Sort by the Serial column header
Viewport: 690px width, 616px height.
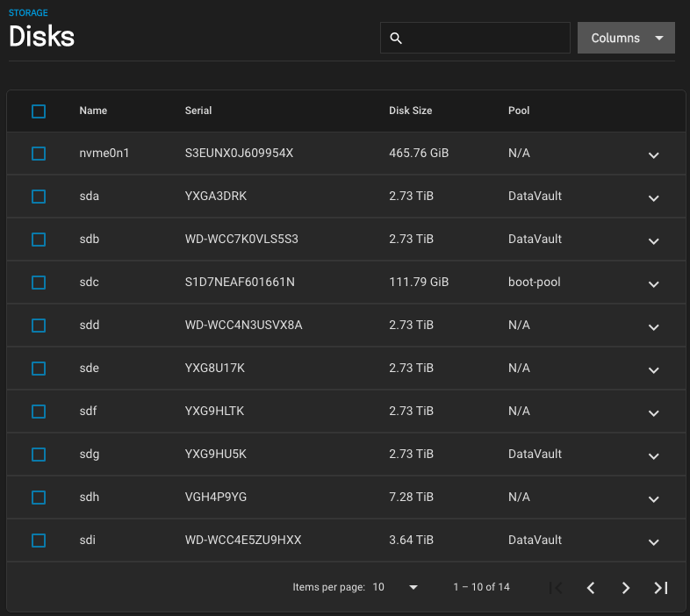(x=198, y=111)
